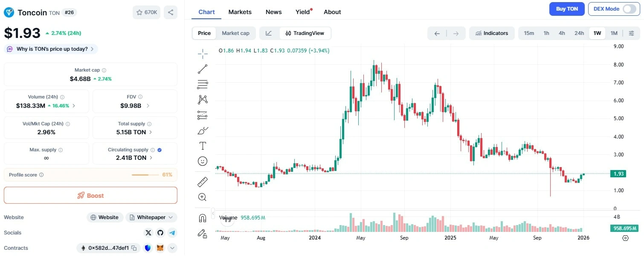Open the Indicators menu
Screen dimensions: 644x263
click(x=492, y=33)
